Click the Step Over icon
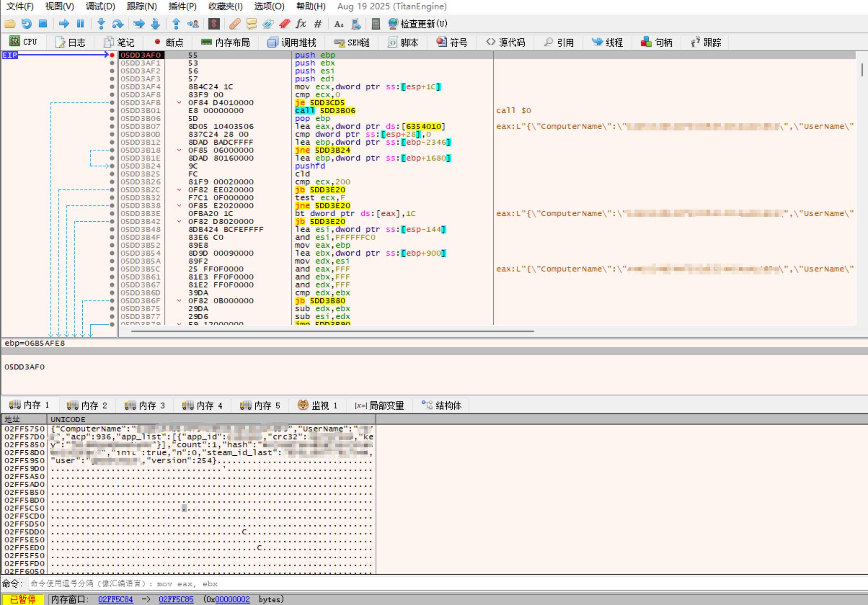Viewport: 868px width, 605px height. [118, 24]
